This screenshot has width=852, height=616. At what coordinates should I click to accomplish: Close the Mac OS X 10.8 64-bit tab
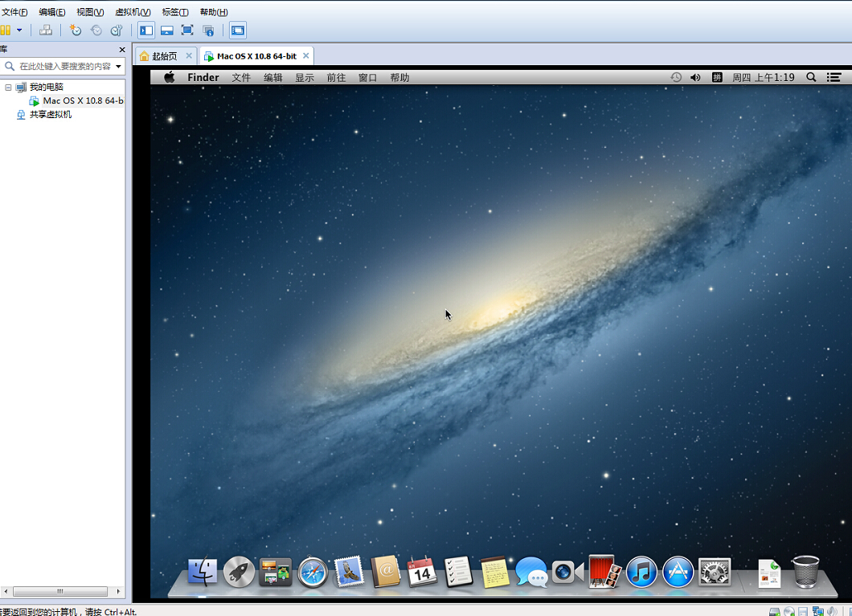coord(306,56)
